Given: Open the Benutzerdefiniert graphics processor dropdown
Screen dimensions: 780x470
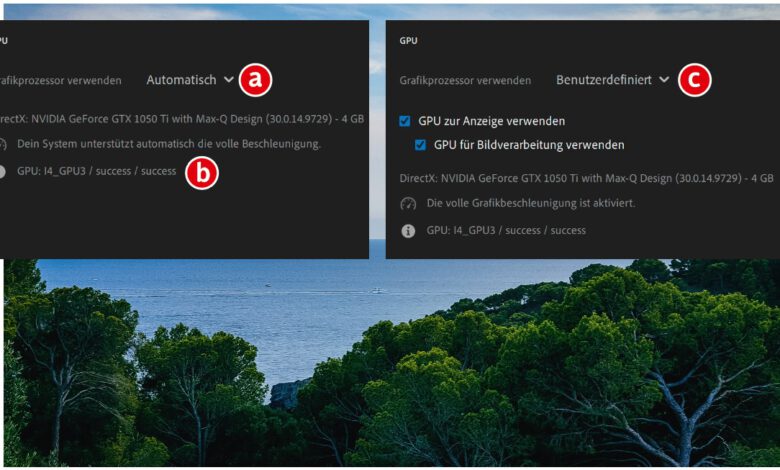Looking at the screenshot, I should point(612,80).
